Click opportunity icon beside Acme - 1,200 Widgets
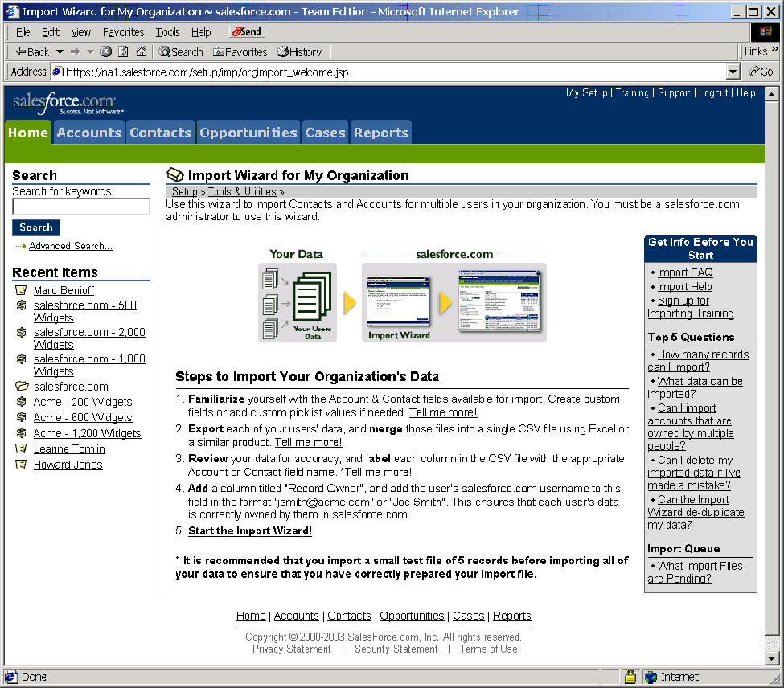The image size is (784, 688). pyautogui.click(x=21, y=433)
